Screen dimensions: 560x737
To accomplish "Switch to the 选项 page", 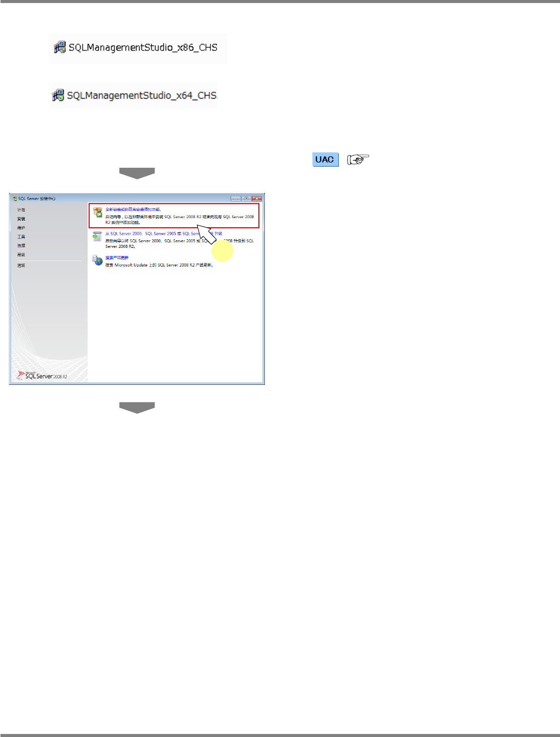I will (x=21, y=265).
